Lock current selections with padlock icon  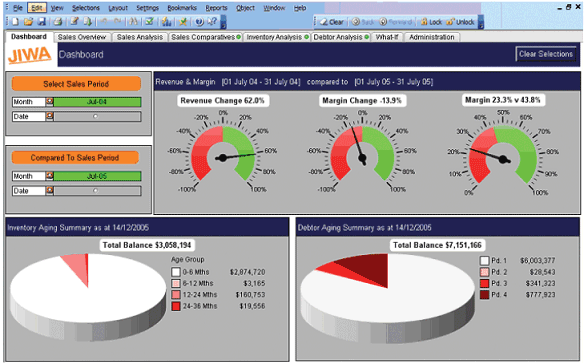pyautogui.click(x=431, y=22)
